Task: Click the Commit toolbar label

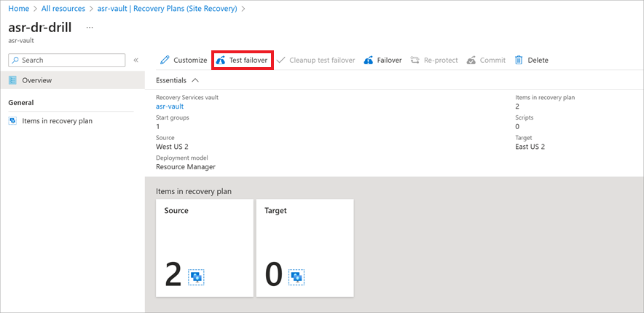Action: click(493, 61)
